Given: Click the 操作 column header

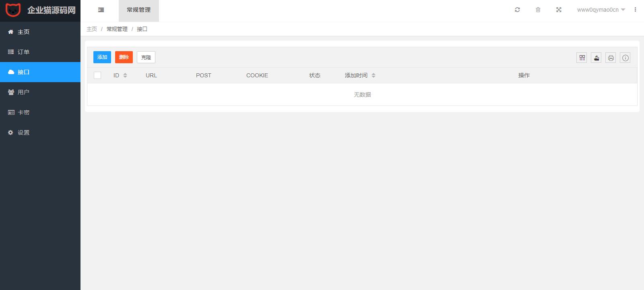Looking at the screenshot, I should [x=524, y=75].
